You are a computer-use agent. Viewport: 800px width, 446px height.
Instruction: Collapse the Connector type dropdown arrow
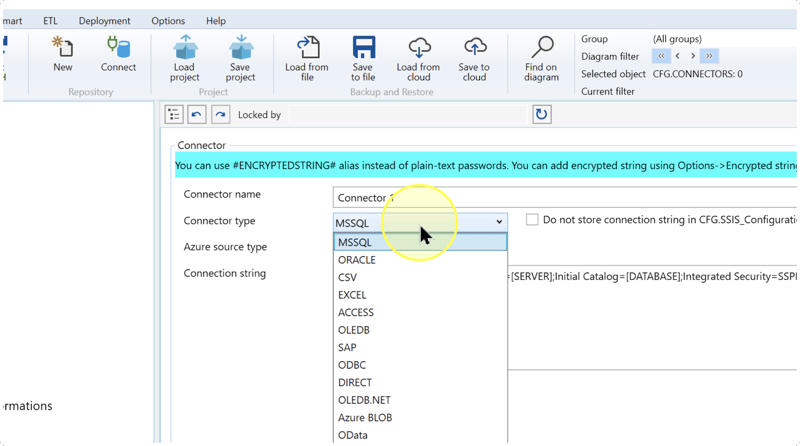tap(499, 222)
